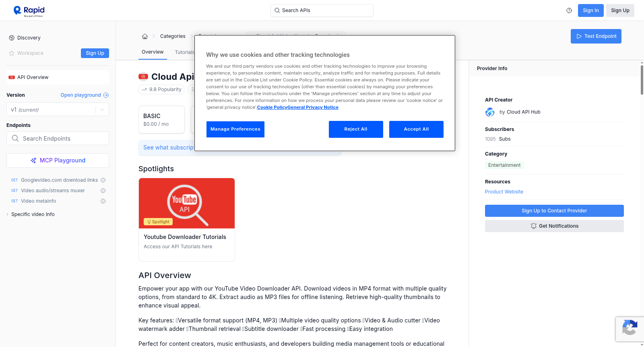Click Sign Up to Contact Provider
Image resolution: width=644 pixels, height=347 pixels.
click(554, 211)
